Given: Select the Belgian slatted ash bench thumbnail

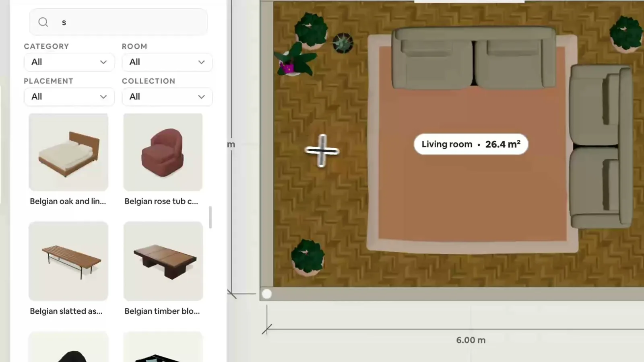Looking at the screenshot, I should (68, 261).
